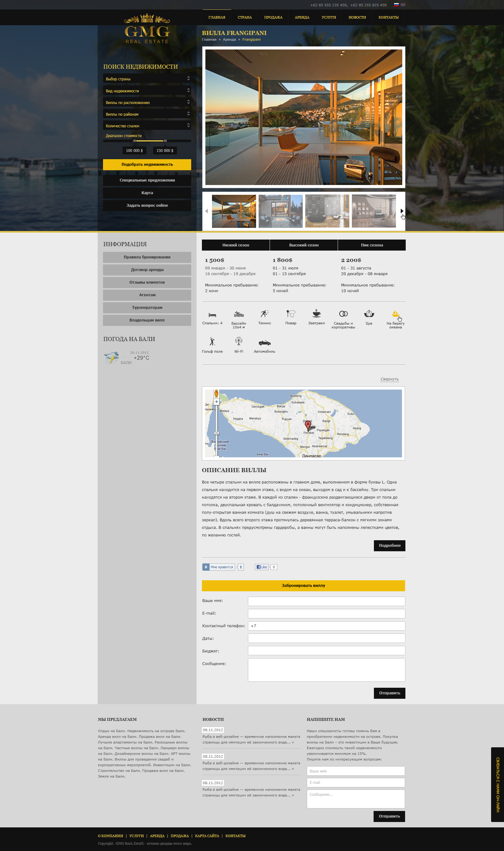Image resolution: width=504 pixels, height=851 pixels.
Task: Click the oceanfront sailboat icon
Action: pos(395,314)
